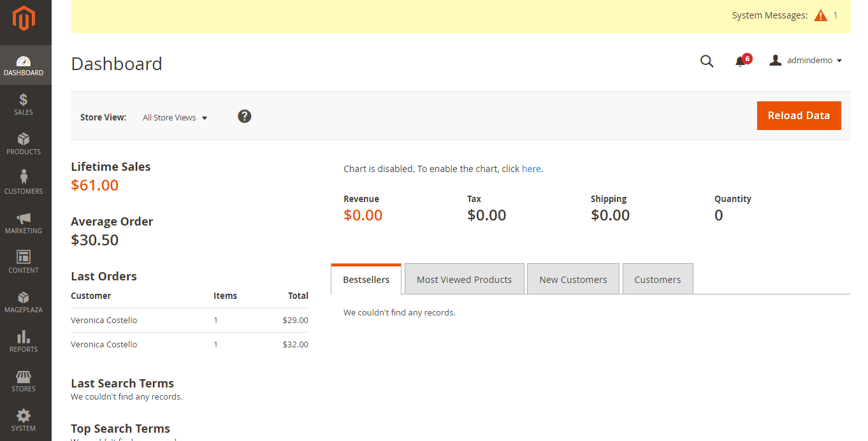Screen dimensions: 868x441
Task: Switch to the New Customers tab
Action: point(573,279)
